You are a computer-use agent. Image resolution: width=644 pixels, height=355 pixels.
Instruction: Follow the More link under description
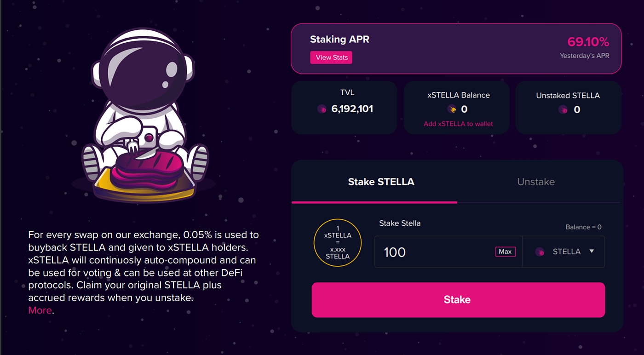click(x=40, y=310)
